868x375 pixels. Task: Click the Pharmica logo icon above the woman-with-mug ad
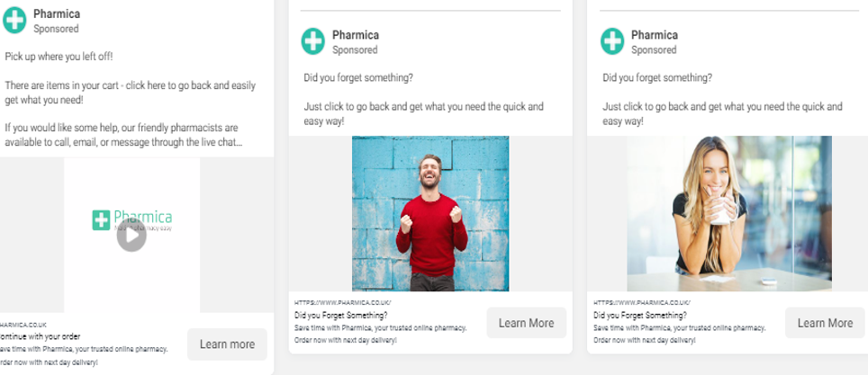click(611, 41)
